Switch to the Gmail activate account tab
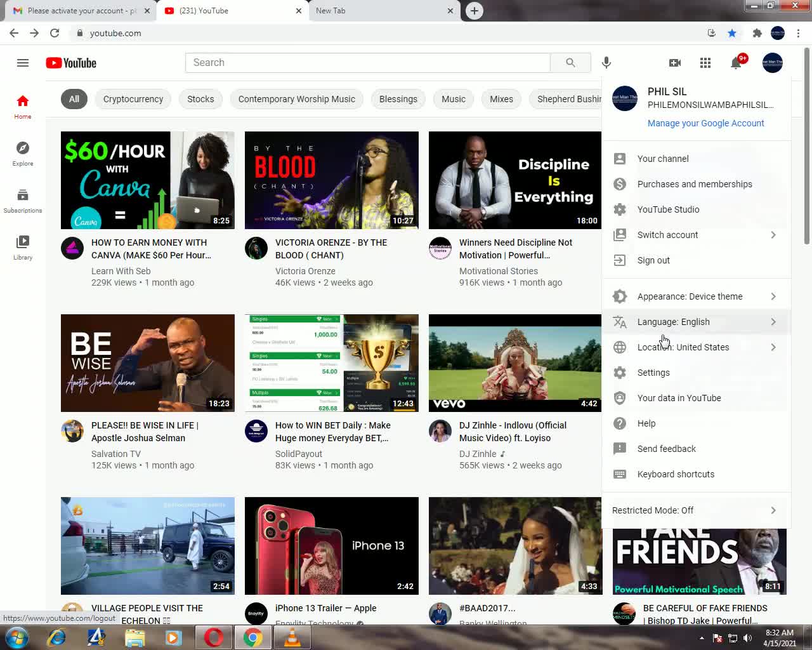 (81, 11)
